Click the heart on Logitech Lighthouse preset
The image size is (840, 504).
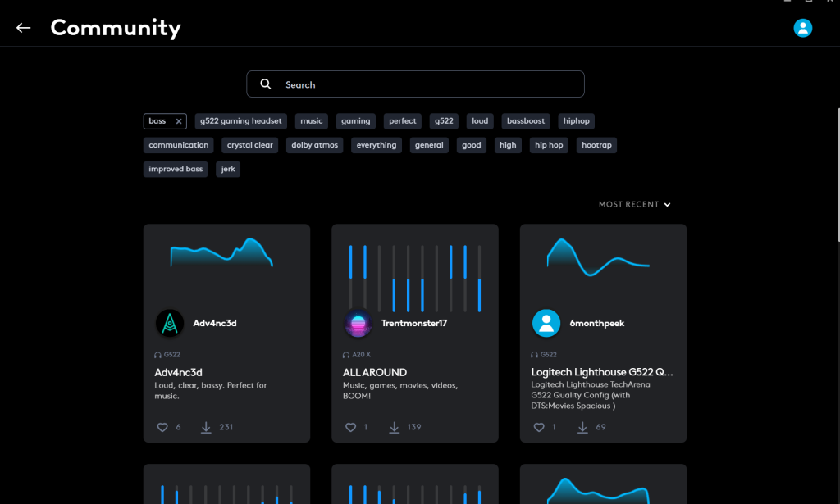539,428
